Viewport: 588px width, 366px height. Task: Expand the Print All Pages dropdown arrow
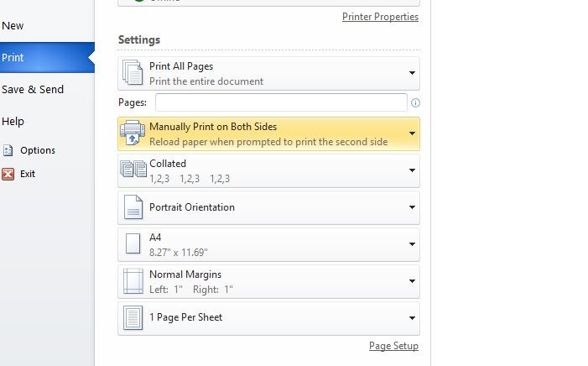coord(412,73)
